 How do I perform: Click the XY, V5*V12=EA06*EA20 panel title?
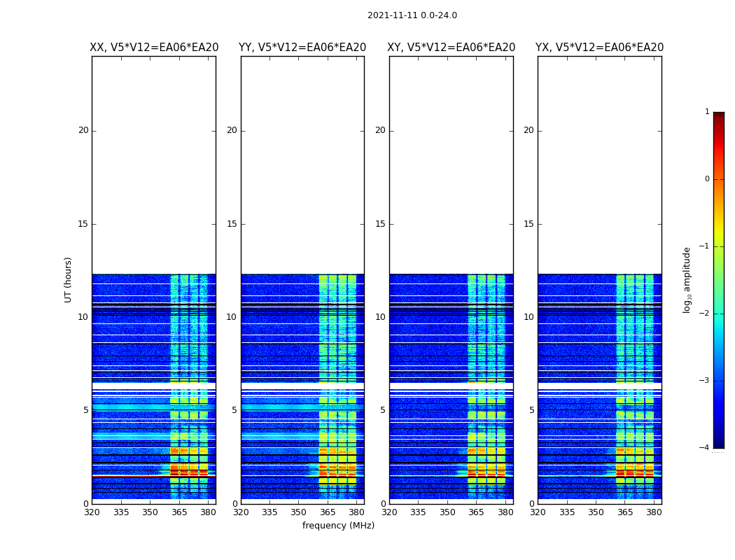(451, 48)
